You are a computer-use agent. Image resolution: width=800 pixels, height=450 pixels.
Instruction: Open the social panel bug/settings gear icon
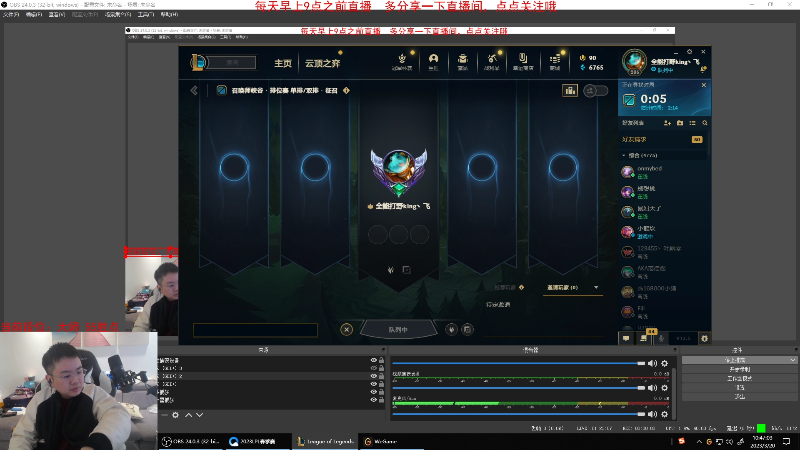click(705, 338)
